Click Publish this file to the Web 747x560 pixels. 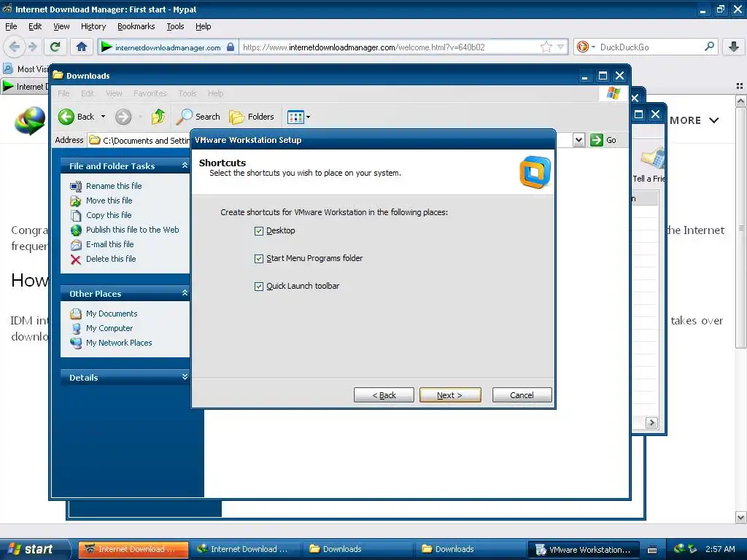coord(133,230)
